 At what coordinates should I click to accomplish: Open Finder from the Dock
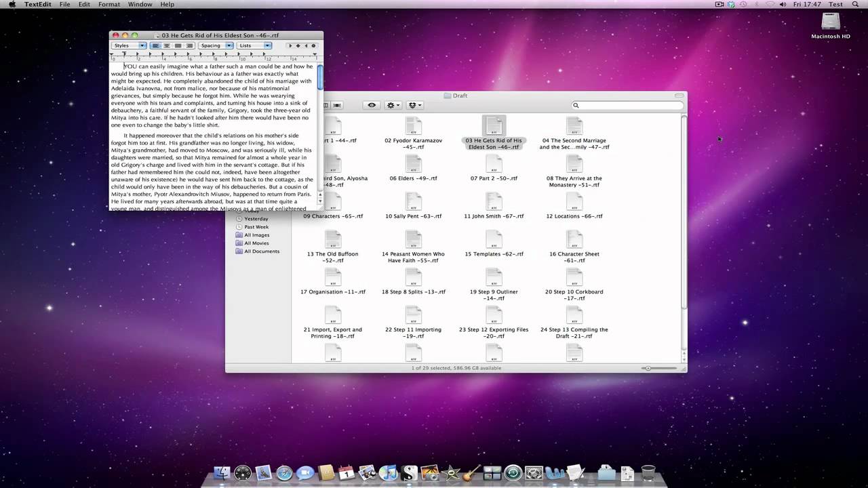[222, 473]
